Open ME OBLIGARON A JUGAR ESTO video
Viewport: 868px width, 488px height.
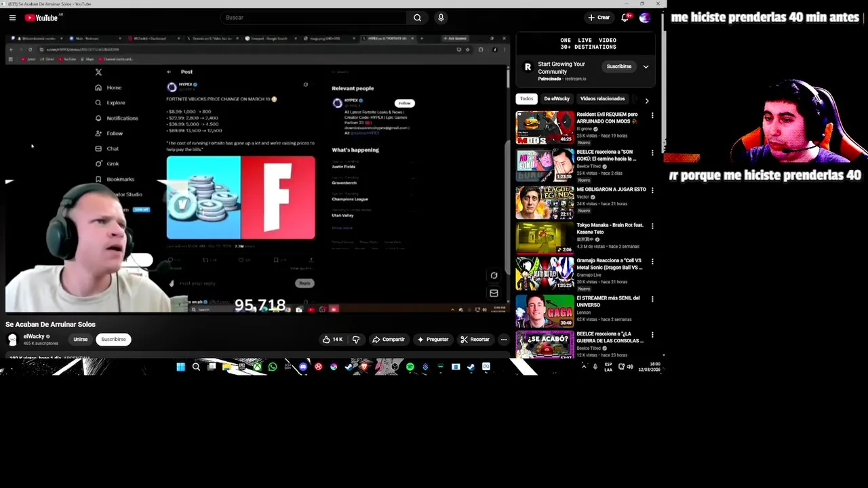545,202
